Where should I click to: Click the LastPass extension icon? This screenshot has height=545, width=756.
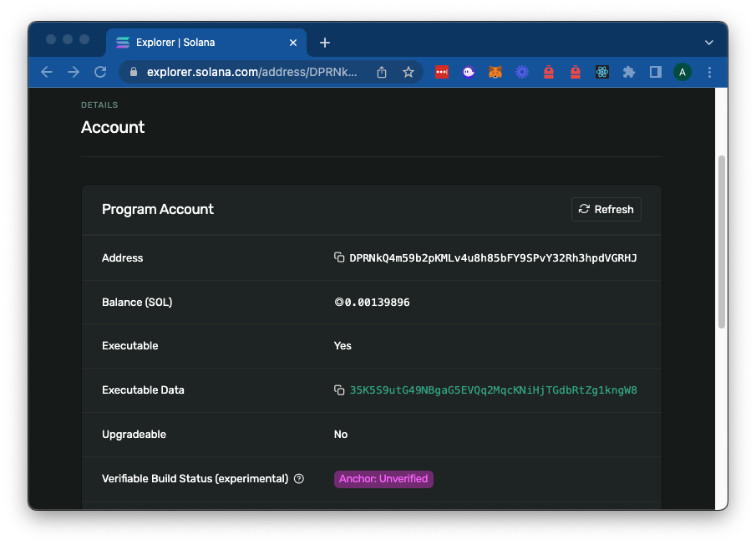[x=442, y=73]
